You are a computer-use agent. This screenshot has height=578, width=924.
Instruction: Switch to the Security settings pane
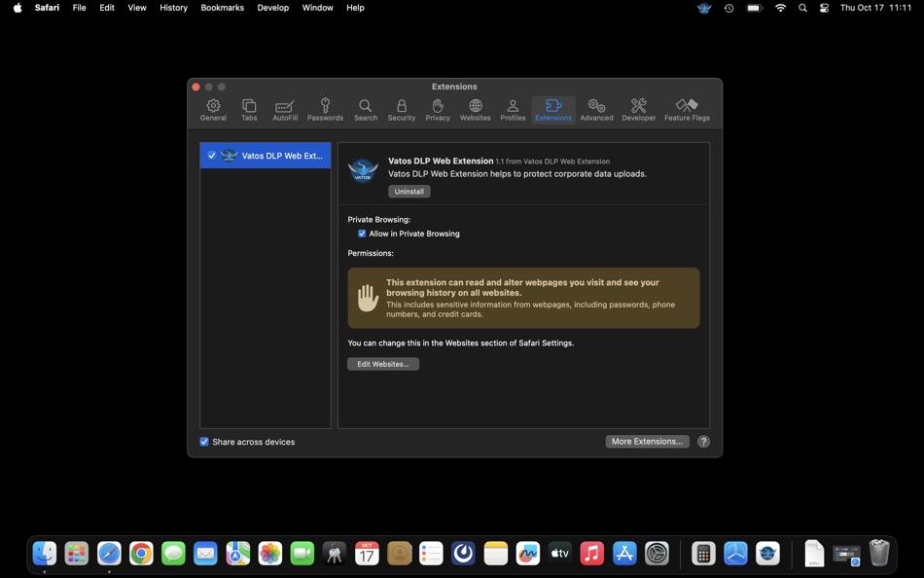click(x=402, y=110)
